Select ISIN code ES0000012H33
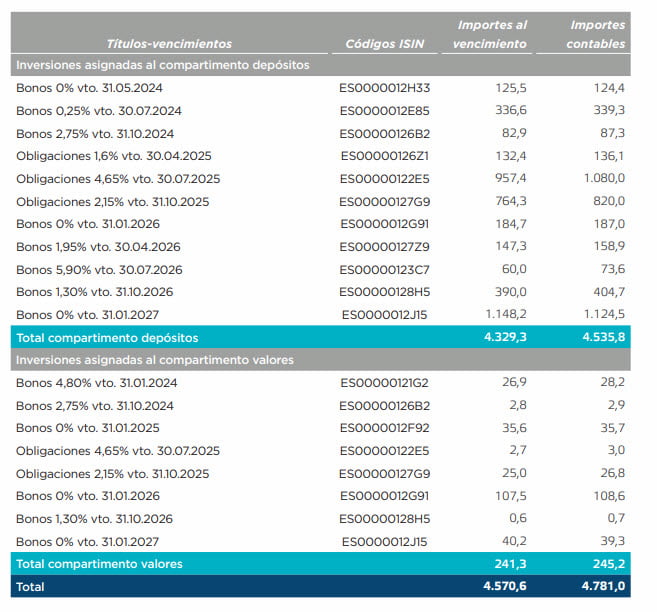Screen dimensions: 657x612 click(385, 88)
